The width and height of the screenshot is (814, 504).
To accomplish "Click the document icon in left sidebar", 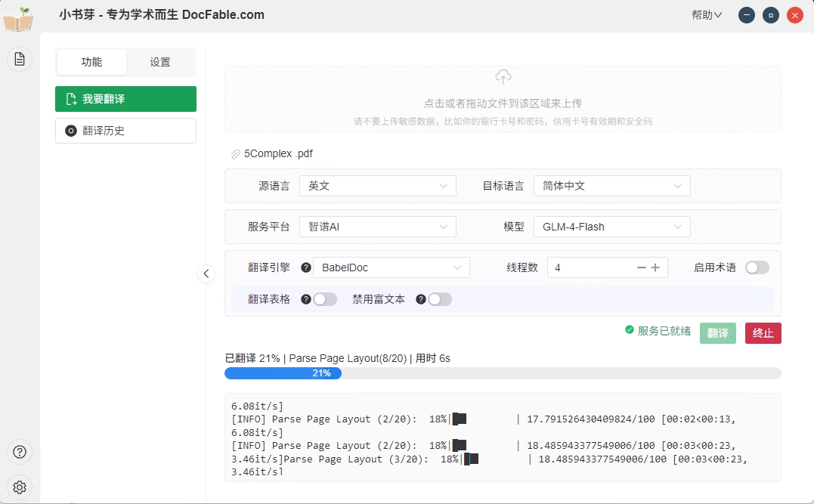I will (x=20, y=59).
